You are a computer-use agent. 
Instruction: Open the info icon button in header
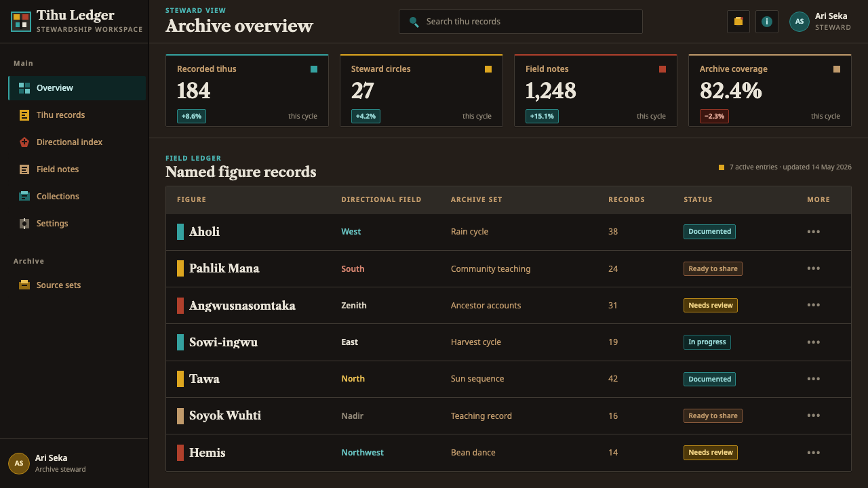767,22
